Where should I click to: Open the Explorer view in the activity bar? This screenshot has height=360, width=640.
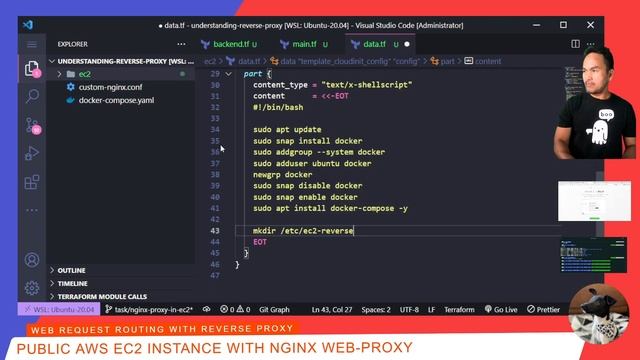[x=32, y=69]
